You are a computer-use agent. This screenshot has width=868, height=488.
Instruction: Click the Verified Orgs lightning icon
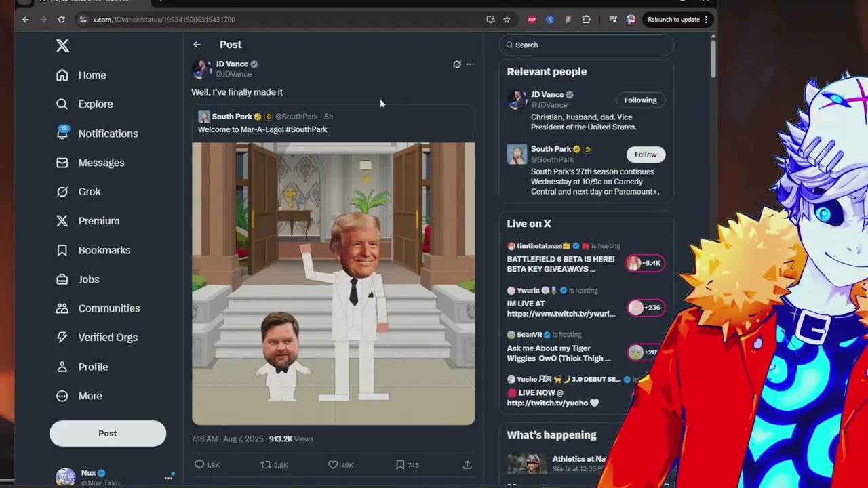click(x=62, y=338)
